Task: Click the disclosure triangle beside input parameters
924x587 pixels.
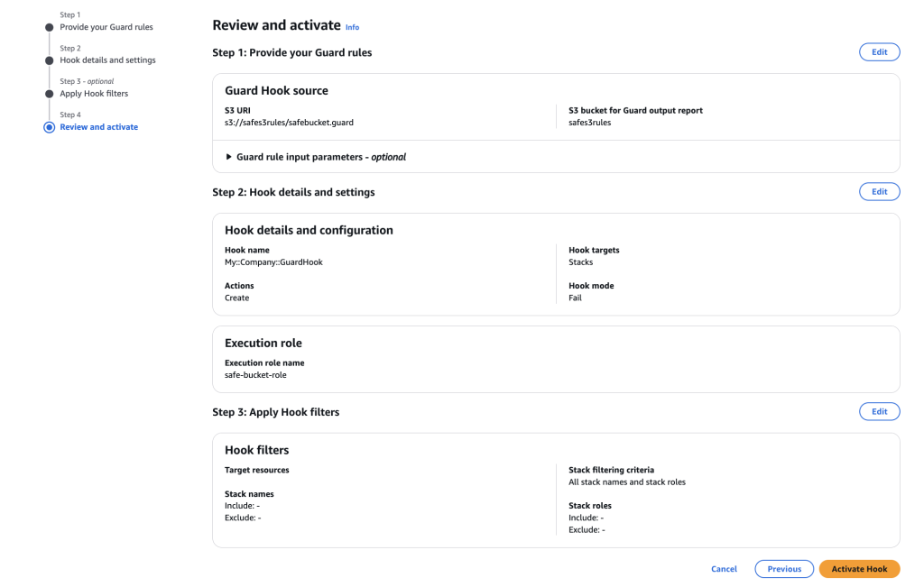Action: point(228,156)
